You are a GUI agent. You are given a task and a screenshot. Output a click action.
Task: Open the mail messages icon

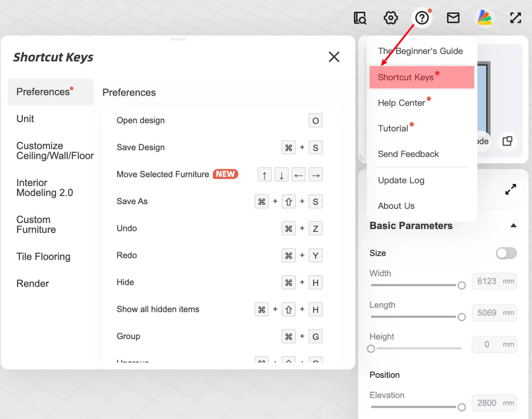pyautogui.click(x=453, y=18)
